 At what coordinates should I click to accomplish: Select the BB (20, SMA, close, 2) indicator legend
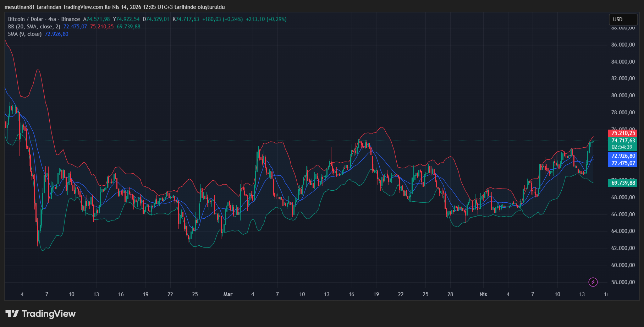coord(34,27)
